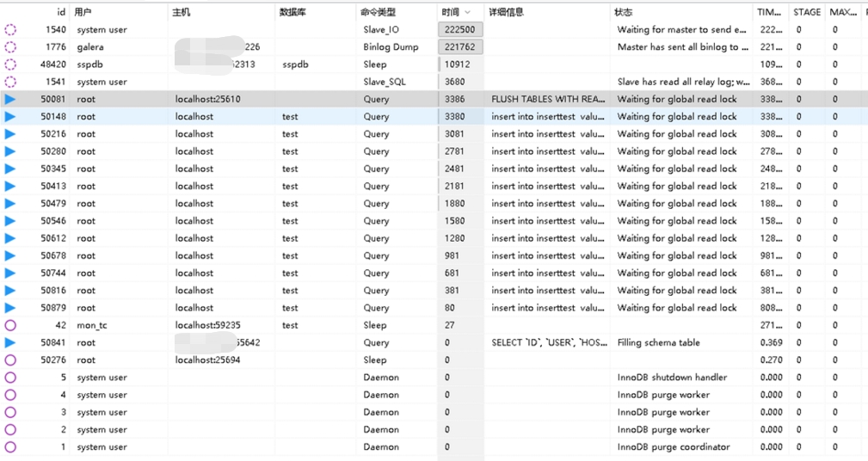The height and width of the screenshot is (461, 868).
Task: Click the blue arrow icon for process 50081
Action: click(x=10, y=99)
